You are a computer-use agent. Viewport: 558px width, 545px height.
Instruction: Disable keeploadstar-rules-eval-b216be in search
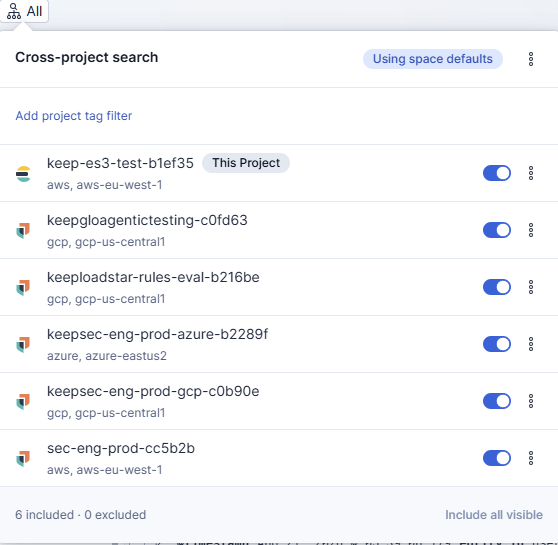click(497, 287)
